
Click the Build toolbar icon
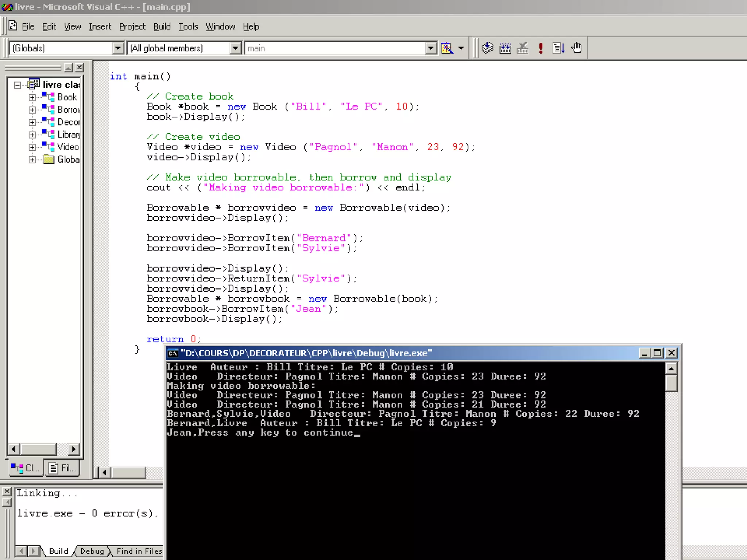[505, 48]
